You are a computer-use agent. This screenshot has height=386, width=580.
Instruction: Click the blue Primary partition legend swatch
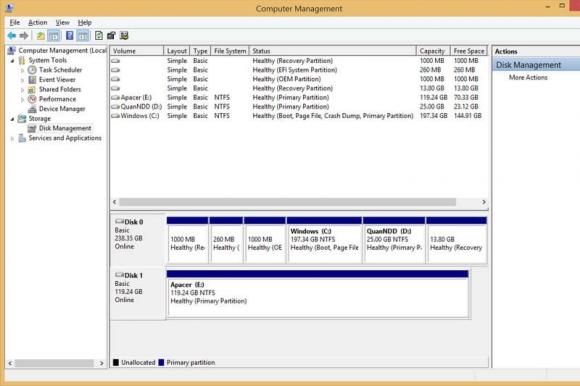tap(161, 362)
